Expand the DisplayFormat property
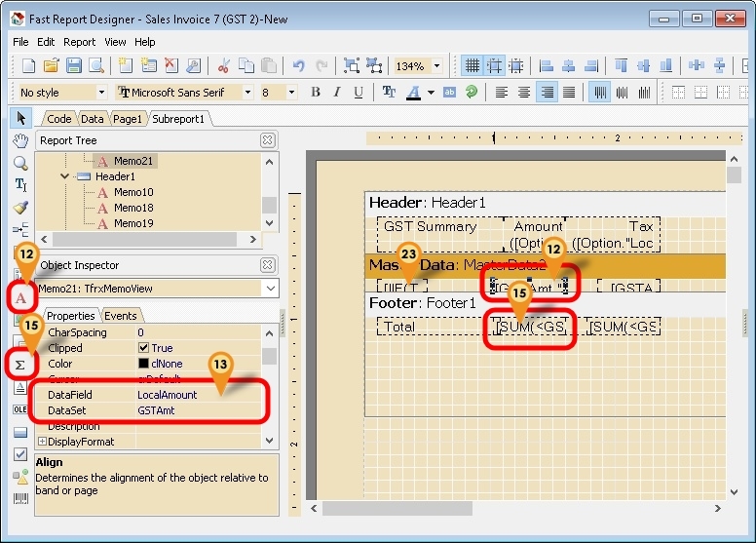This screenshot has width=756, height=543. pos(42,442)
